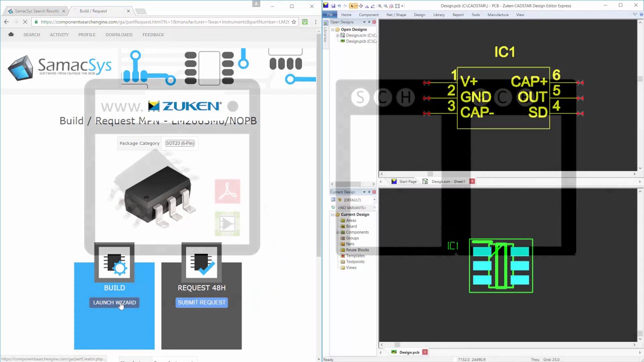Activate the Select arrow tool

[x=352, y=6]
